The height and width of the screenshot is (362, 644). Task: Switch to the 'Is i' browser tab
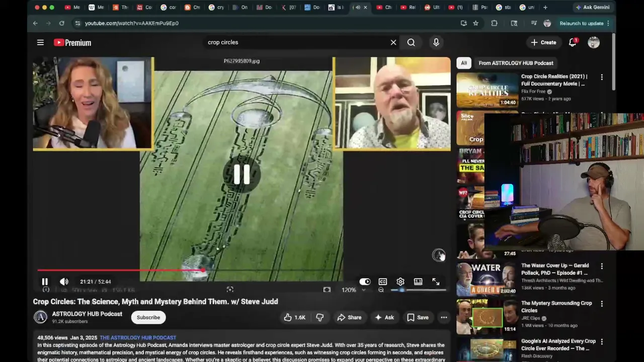coord(337,8)
